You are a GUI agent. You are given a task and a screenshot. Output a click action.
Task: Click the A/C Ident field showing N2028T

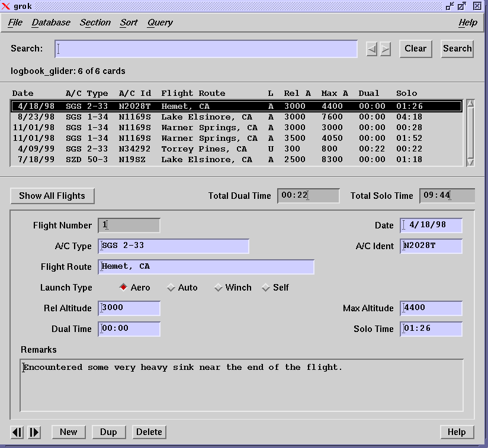pyautogui.click(x=431, y=246)
